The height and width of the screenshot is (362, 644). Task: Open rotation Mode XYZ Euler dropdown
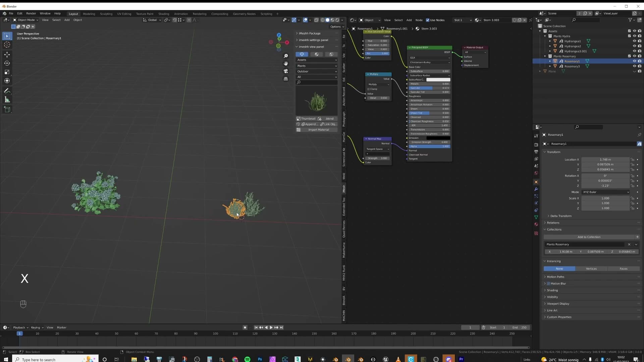pyautogui.click(x=606, y=192)
